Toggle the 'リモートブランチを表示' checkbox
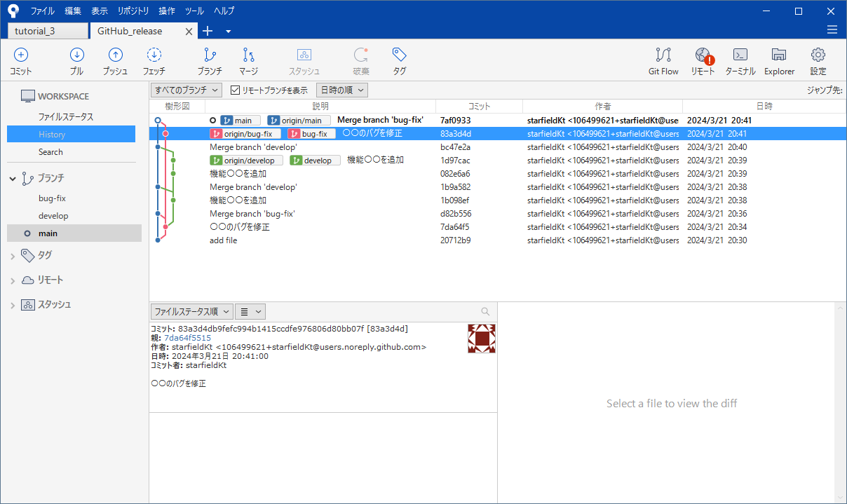 coord(235,90)
